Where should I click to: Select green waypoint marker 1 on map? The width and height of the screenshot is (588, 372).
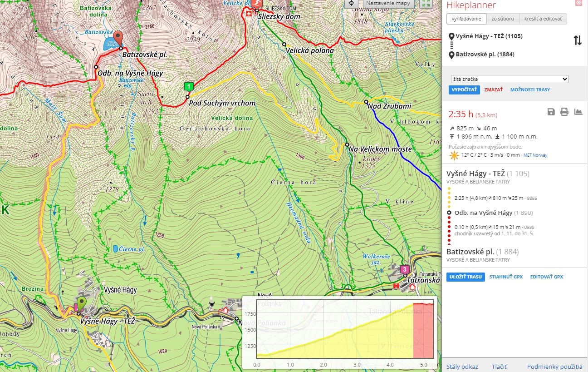(x=189, y=86)
